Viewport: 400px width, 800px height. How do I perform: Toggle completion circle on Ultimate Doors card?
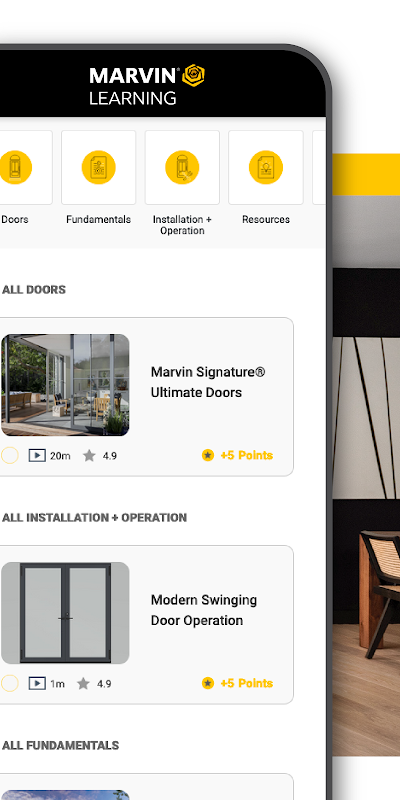(x=9, y=455)
